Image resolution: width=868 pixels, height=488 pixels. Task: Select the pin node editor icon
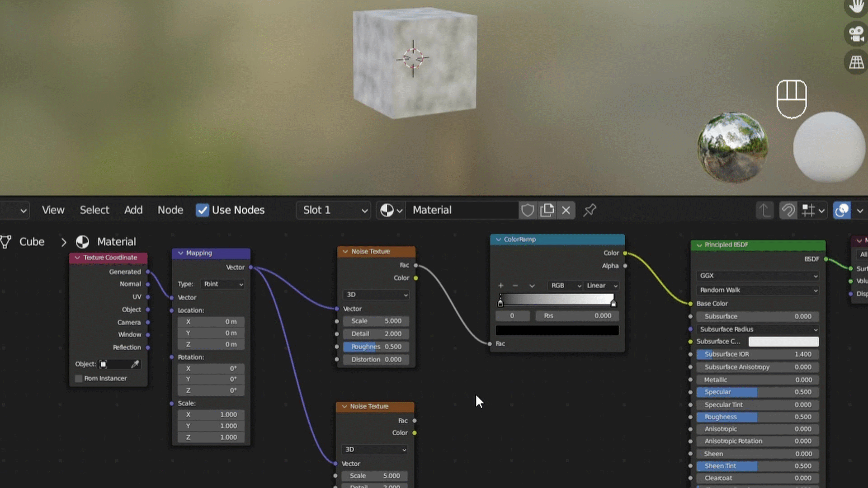coord(590,210)
